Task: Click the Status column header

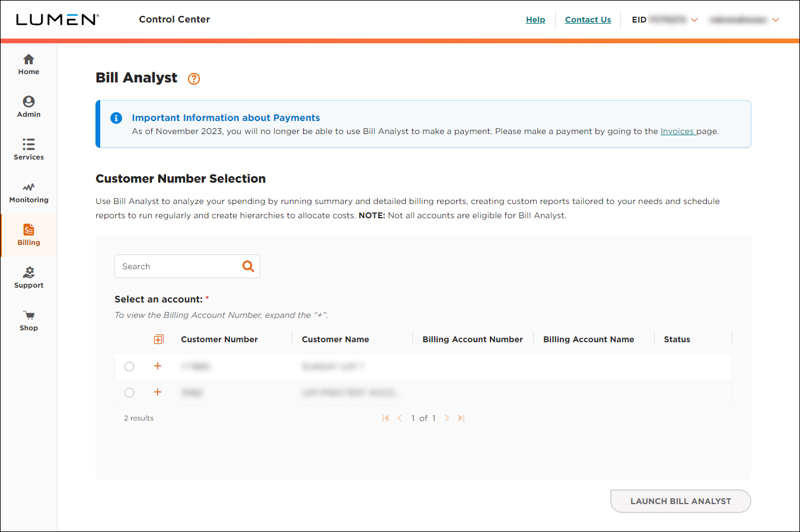Action: pos(677,339)
